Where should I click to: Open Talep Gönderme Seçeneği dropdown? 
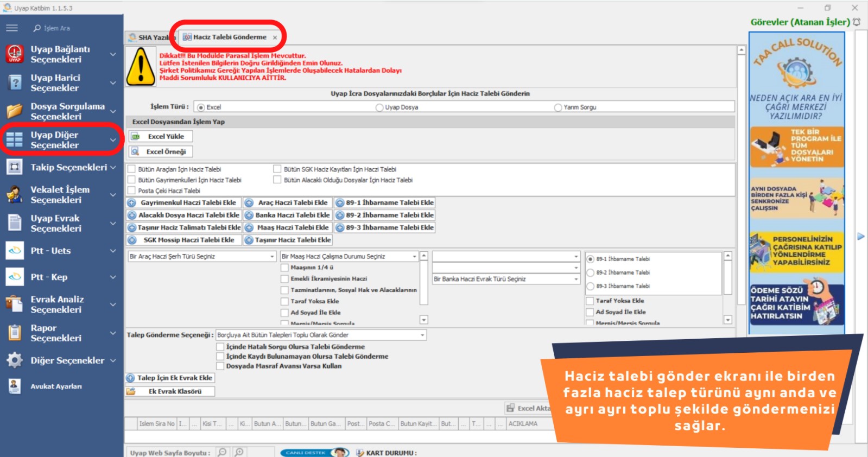point(321,335)
